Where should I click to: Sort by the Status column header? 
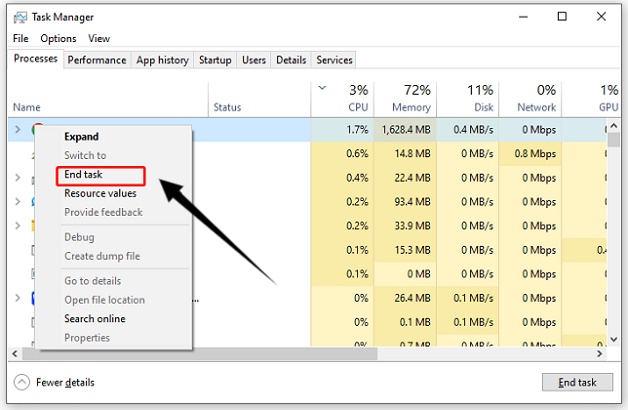tap(260, 99)
